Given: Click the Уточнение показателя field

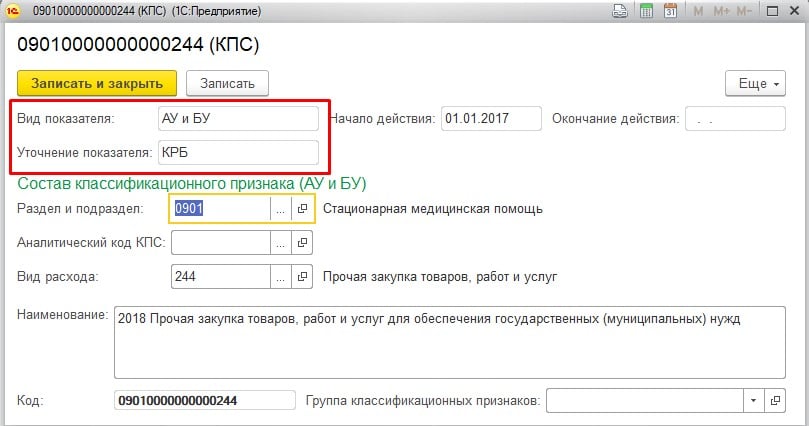Looking at the screenshot, I should click(x=238, y=153).
